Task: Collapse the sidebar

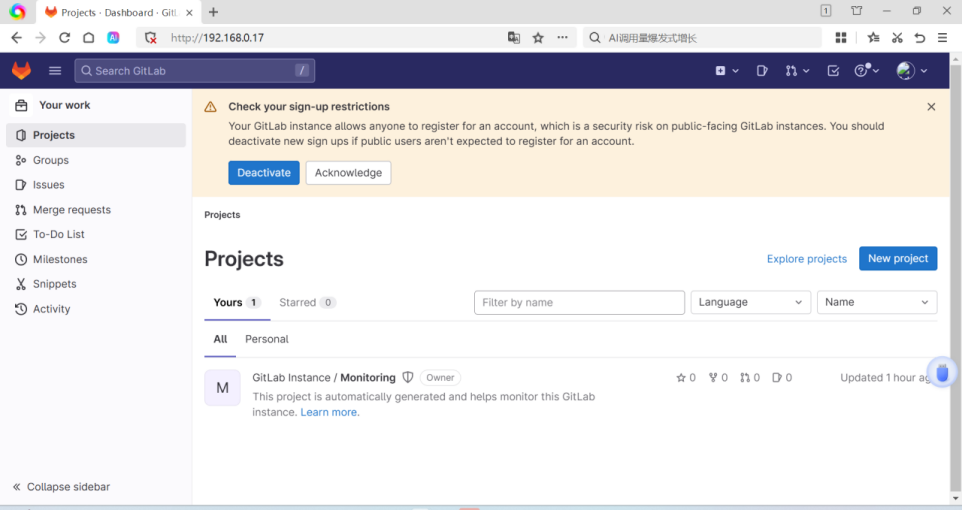Action: click(61, 487)
